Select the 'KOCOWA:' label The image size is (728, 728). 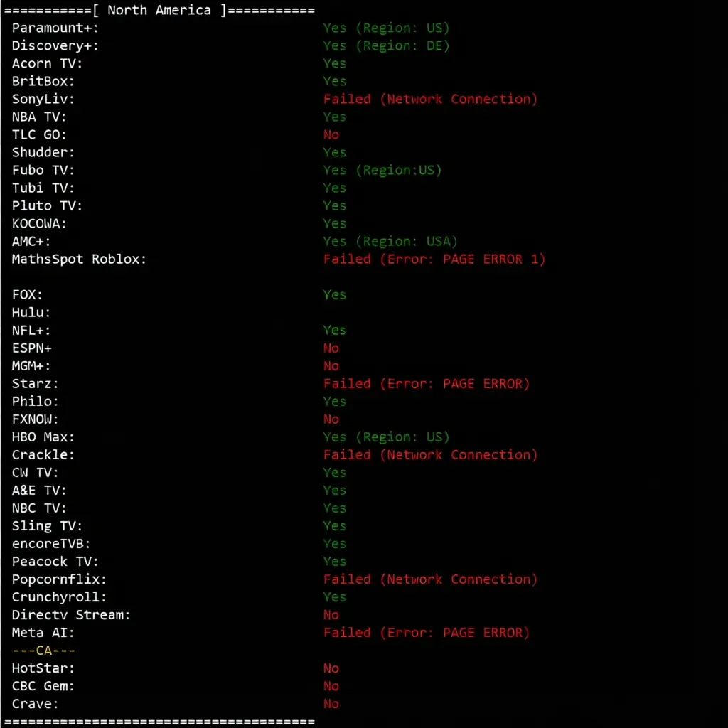(40, 223)
